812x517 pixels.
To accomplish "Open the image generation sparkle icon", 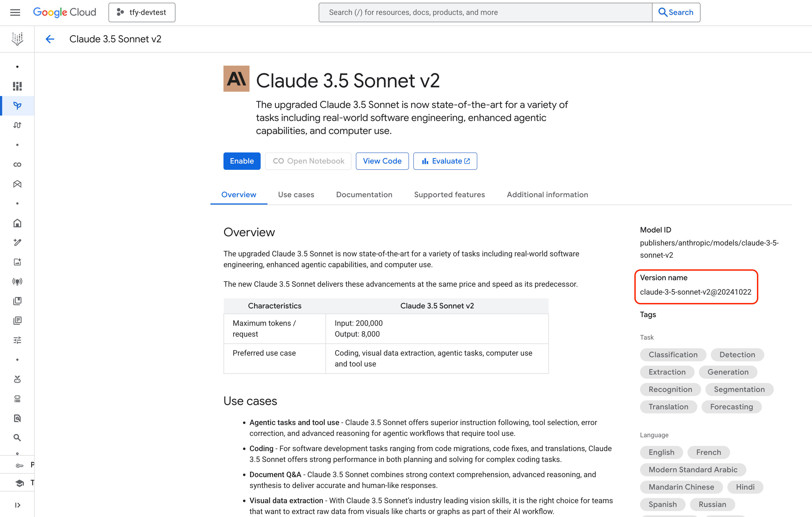I will [x=17, y=262].
